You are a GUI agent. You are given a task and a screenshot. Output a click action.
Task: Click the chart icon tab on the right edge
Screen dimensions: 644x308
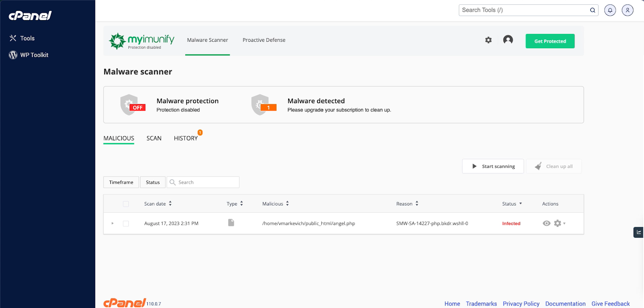tap(639, 232)
